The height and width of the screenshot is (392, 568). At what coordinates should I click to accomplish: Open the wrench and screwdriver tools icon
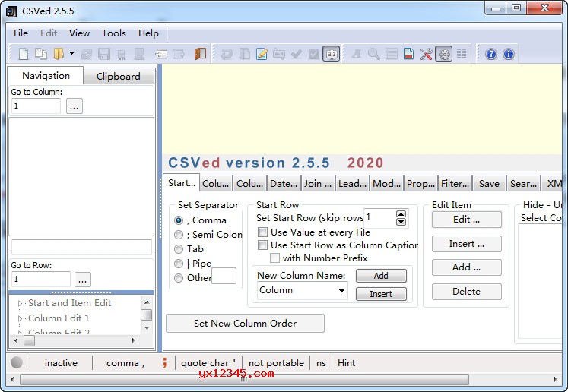pyautogui.click(x=427, y=54)
